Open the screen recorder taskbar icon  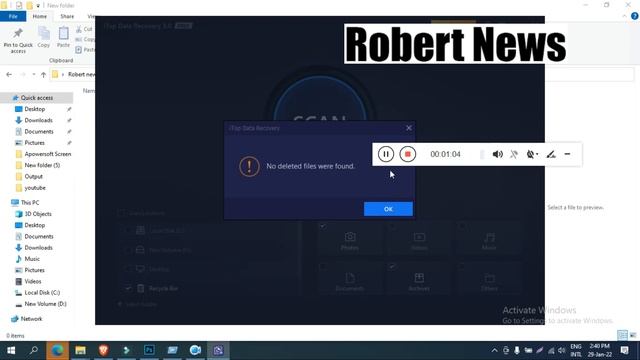coord(196,350)
